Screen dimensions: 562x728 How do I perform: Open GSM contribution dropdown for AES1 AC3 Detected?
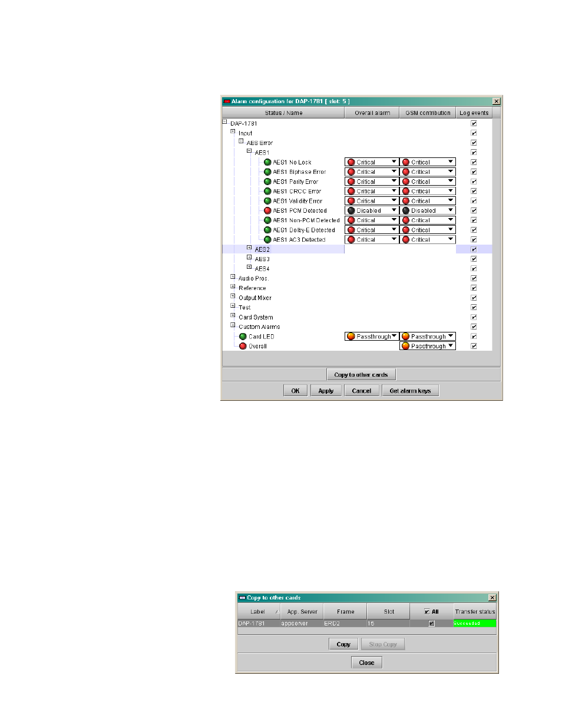[428, 240]
